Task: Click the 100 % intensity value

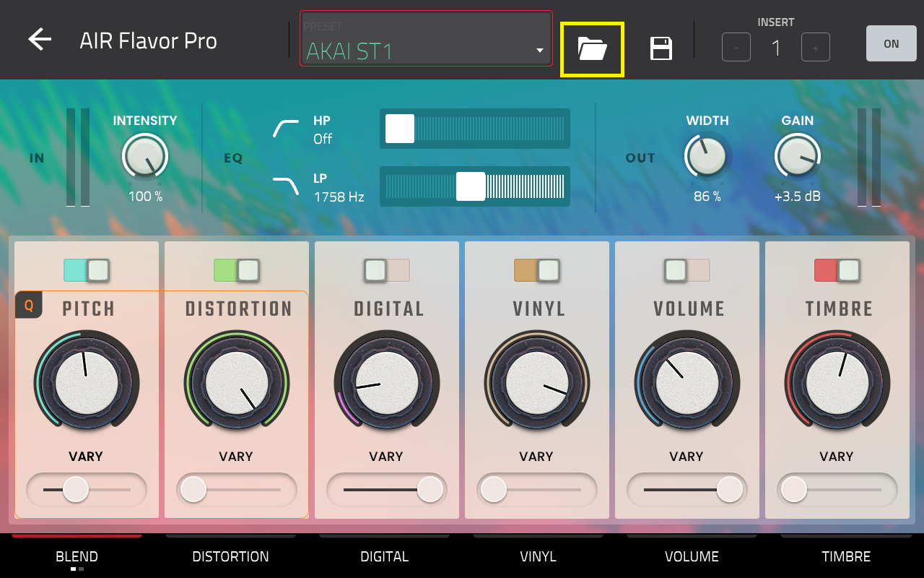Action: pos(145,197)
